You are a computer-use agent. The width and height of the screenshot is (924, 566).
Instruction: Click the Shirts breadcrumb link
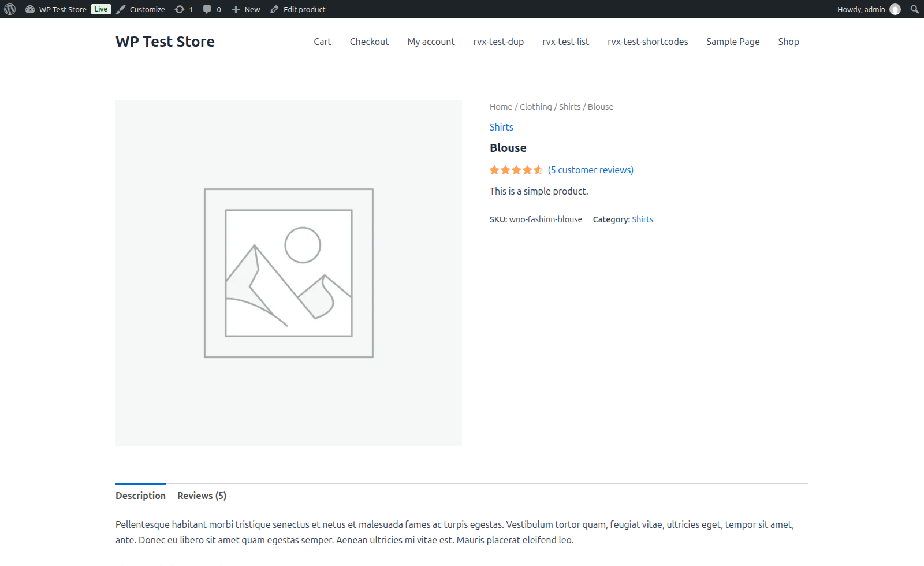pos(569,107)
